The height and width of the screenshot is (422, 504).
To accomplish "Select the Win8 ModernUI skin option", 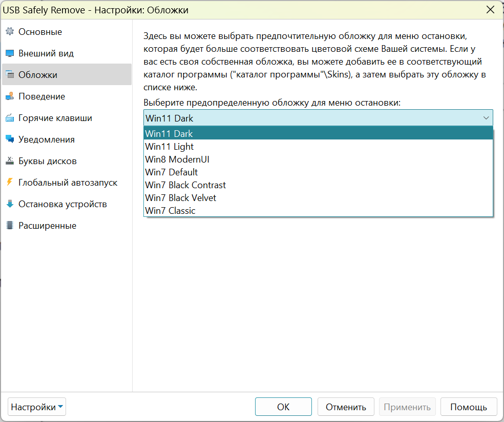I will pyautogui.click(x=318, y=159).
